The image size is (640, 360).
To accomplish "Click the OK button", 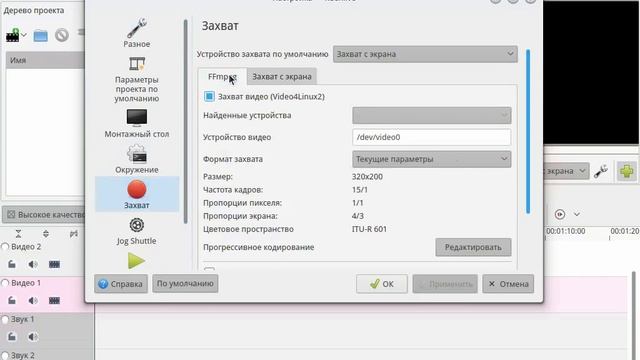I will (x=382, y=284).
